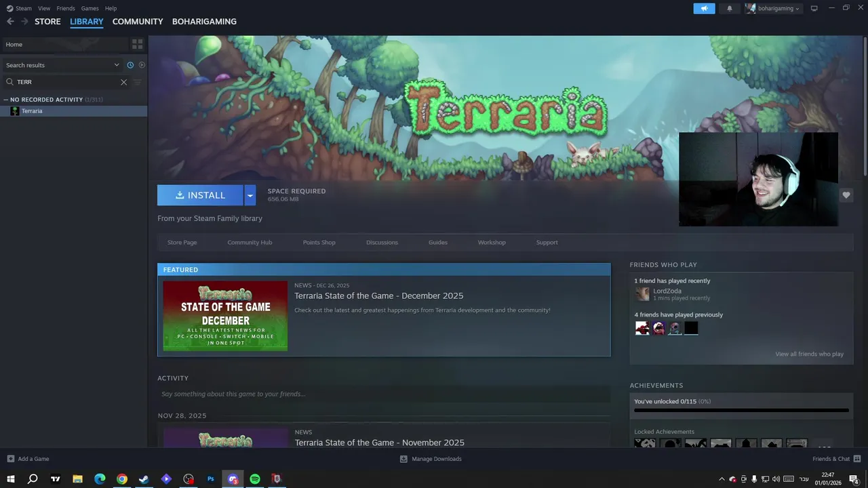The image size is (868, 488).
Task: Open advanced search filter options icon
Action: click(x=138, y=82)
